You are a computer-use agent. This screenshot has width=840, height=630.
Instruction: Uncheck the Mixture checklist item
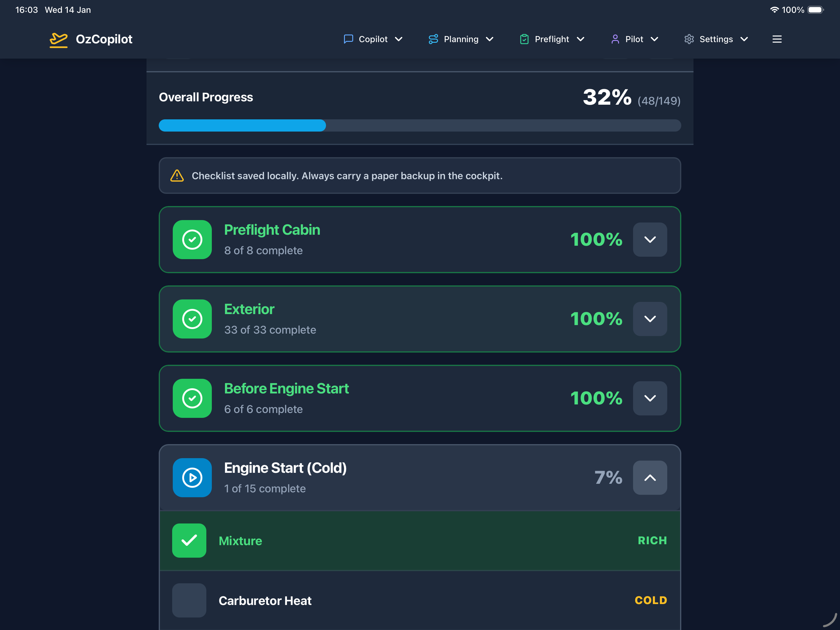[189, 540]
